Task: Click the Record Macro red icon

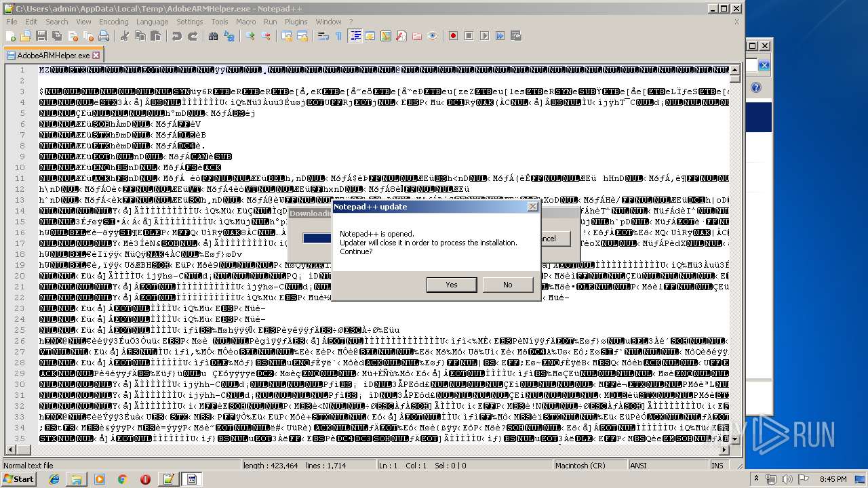Action: [x=454, y=36]
